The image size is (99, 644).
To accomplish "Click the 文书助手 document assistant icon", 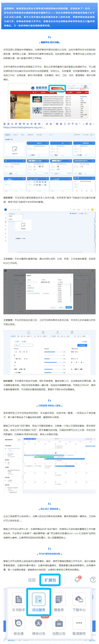I will coord(19,599).
